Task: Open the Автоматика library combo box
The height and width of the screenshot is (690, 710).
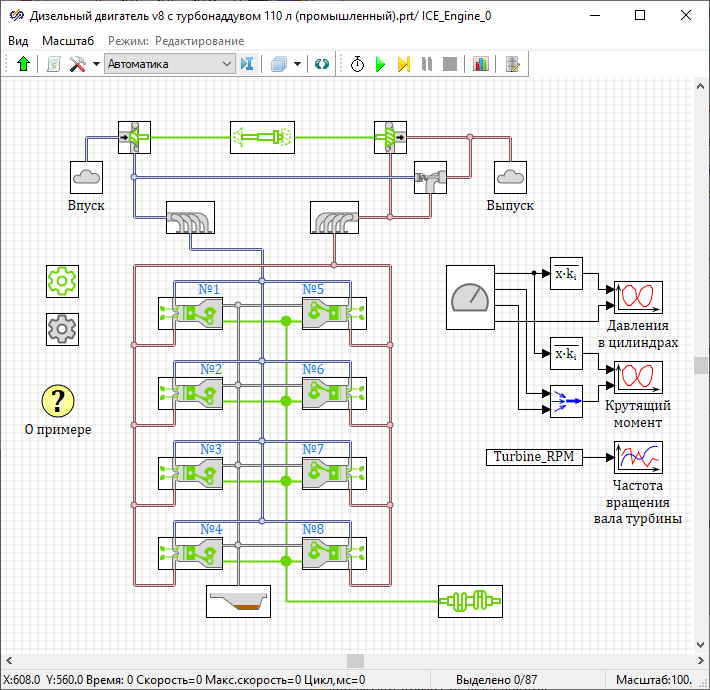Action: (169, 64)
